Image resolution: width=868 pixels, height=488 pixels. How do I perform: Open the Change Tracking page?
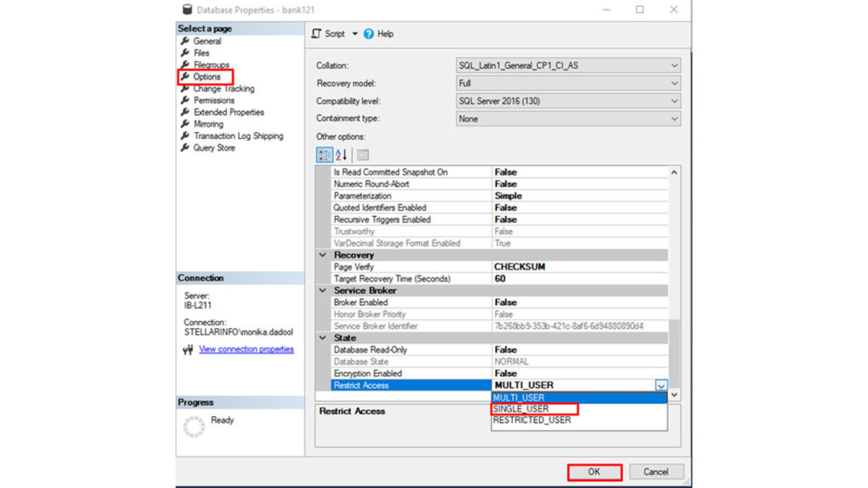point(224,88)
